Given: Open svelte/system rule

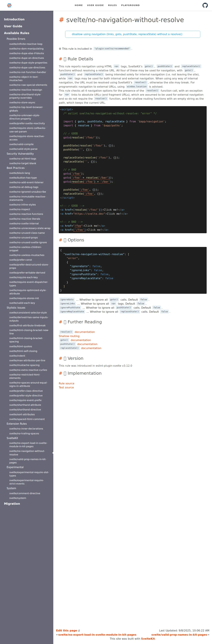Looking at the screenshot, I should coord(18,498).
